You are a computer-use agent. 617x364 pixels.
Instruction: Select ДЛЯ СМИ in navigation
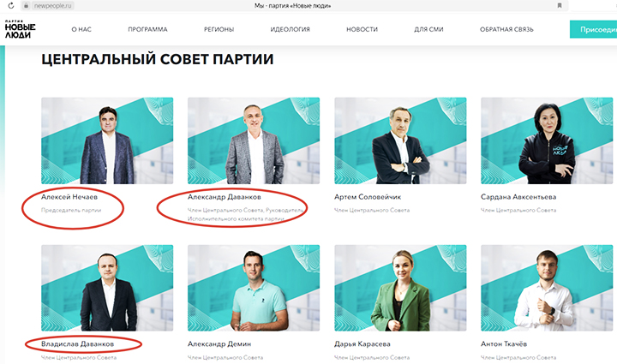(428, 29)
